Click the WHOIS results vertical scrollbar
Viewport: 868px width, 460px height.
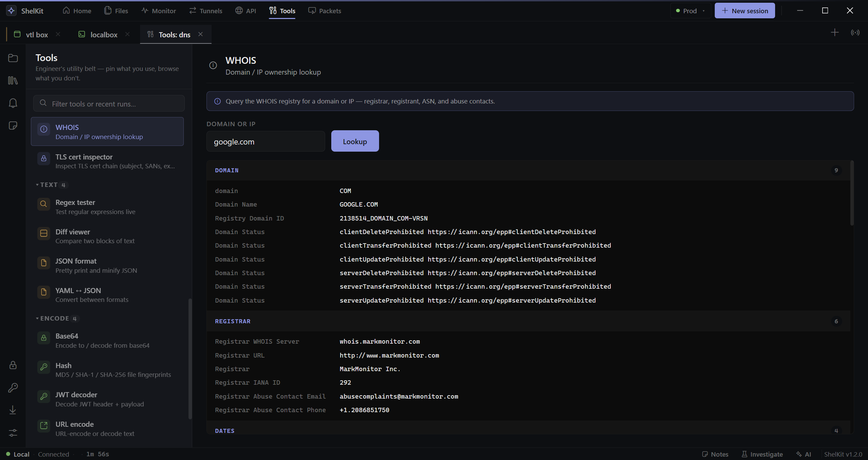tap(852, 193)
